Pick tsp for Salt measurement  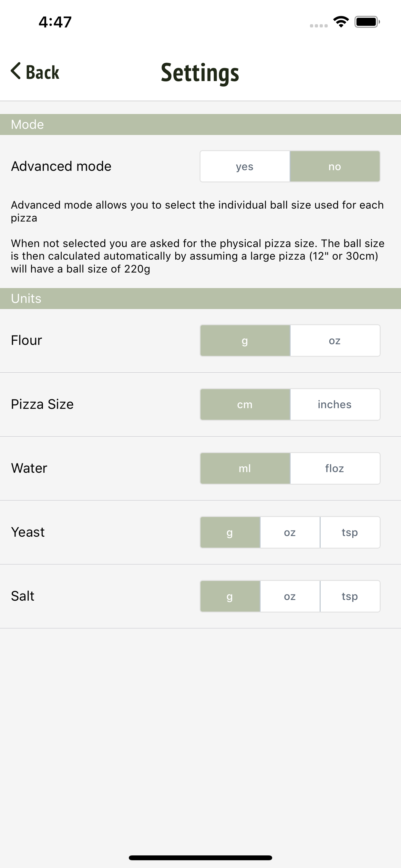click(350, 596)
